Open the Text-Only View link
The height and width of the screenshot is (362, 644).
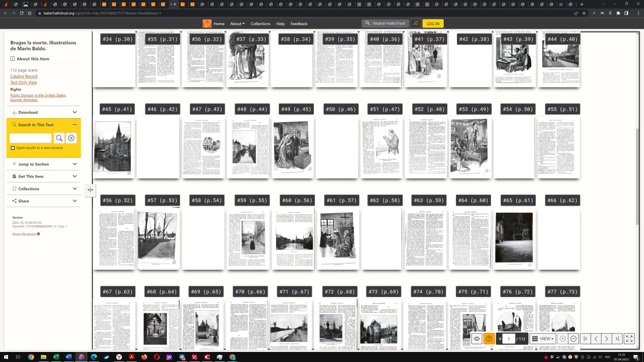[x=24, y=82]
